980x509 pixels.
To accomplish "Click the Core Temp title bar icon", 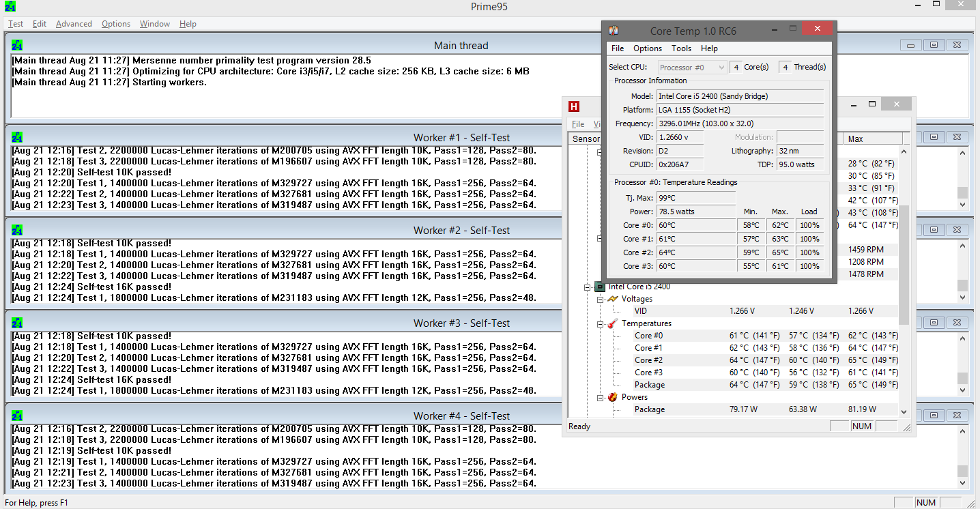I will (614, 31).
